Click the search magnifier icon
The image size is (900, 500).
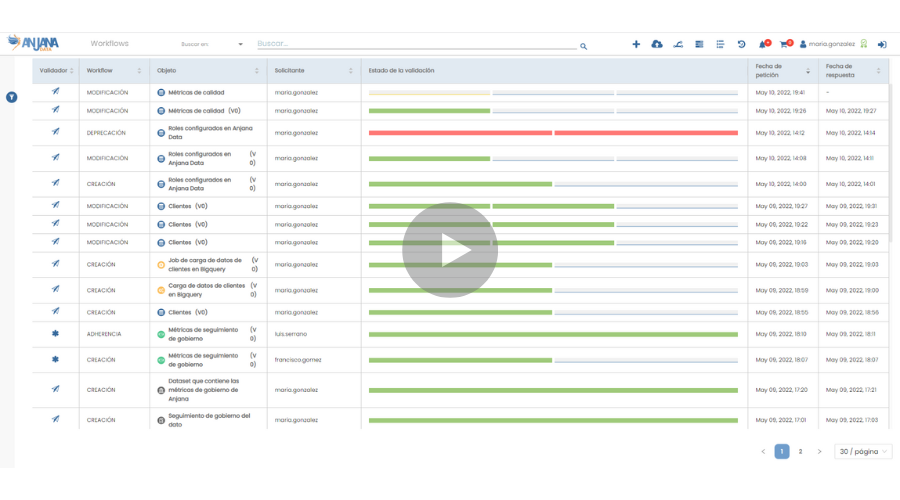click(583, 46)
